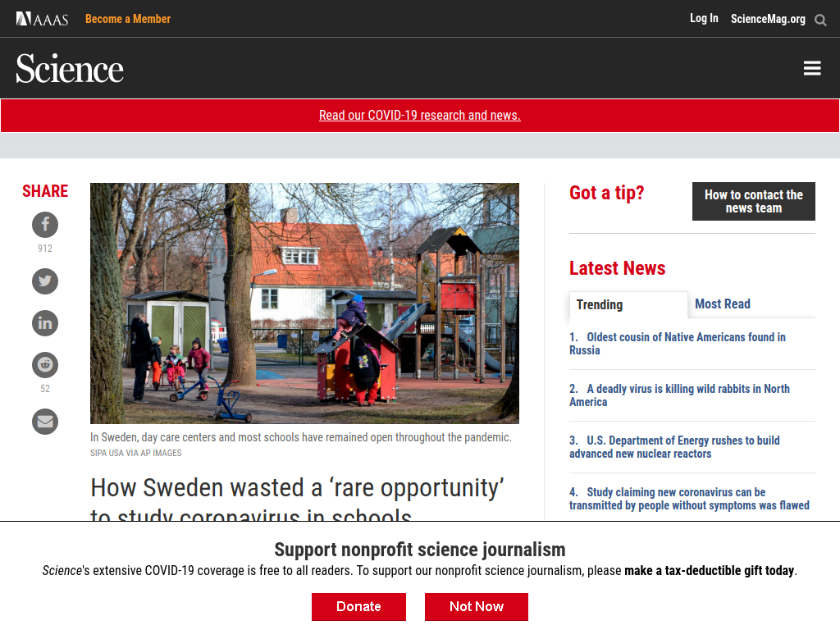The image size is (840, 630).
Task: Share article on Twitter
Action: point(45,281)
